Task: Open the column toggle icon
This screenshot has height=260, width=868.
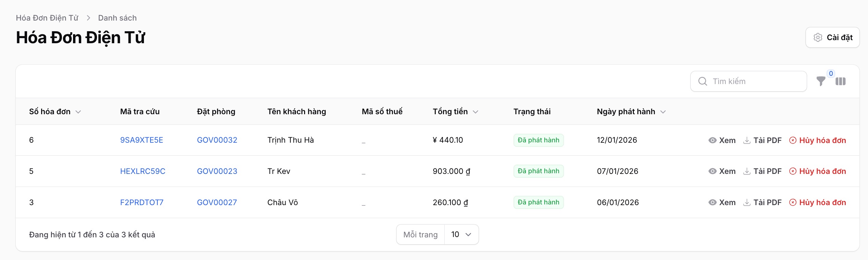Action: click(840, 81)
